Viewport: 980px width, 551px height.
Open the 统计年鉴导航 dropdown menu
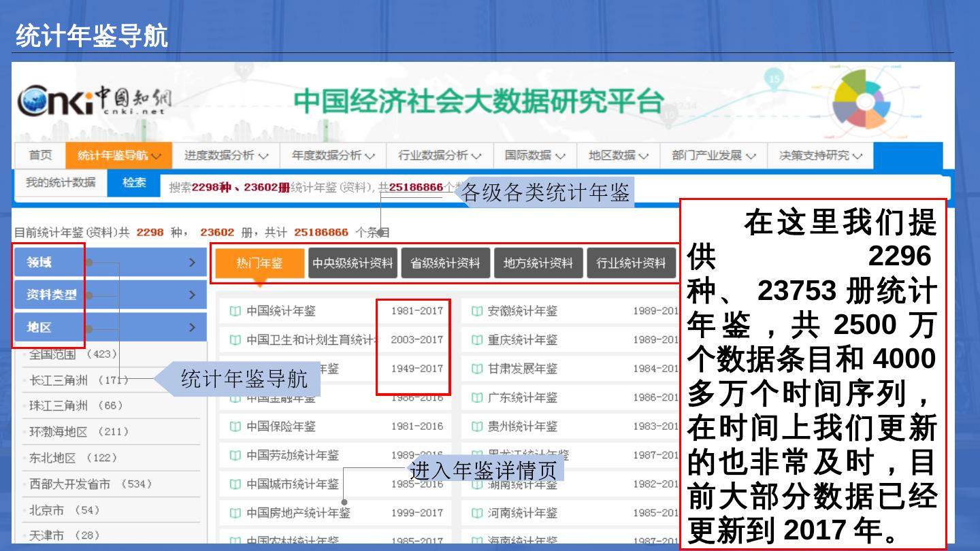tap(119, 156)
